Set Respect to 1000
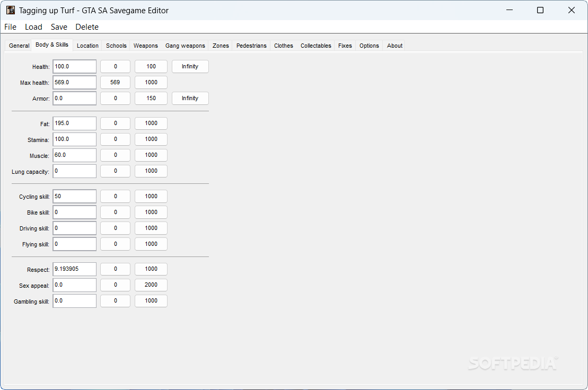 click(151, 269)
